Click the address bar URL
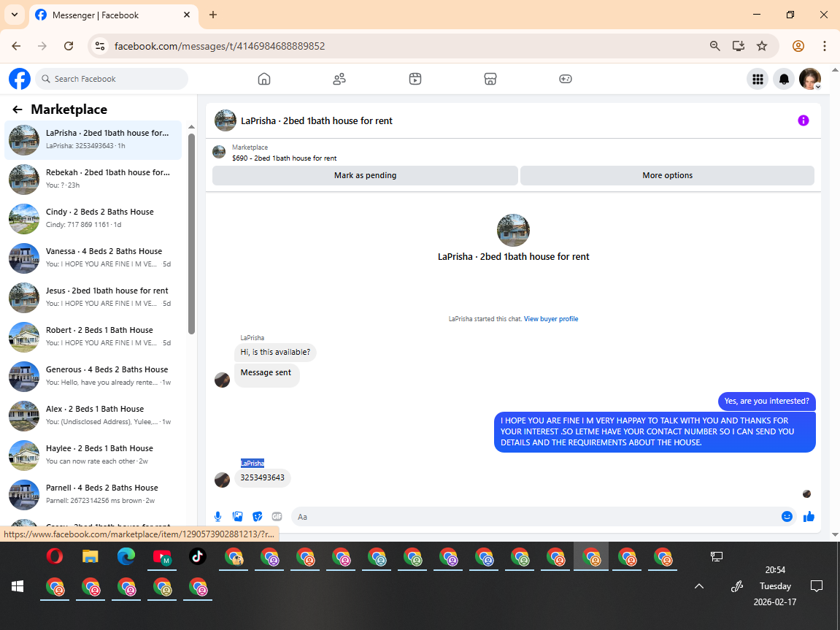 [x=220, y=46]
